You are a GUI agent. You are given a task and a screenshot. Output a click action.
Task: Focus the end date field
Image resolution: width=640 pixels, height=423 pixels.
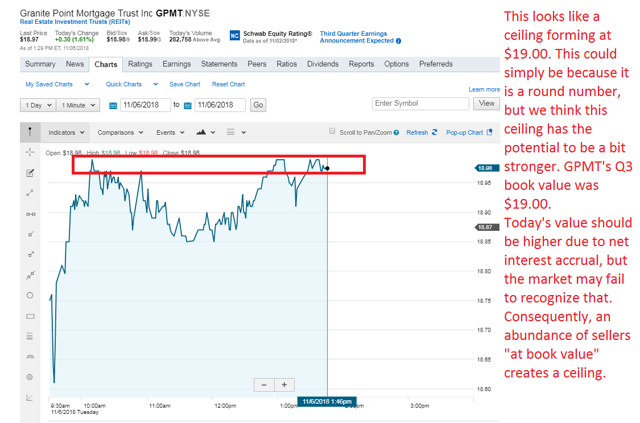pyautogui.click(x=220, y=105)
